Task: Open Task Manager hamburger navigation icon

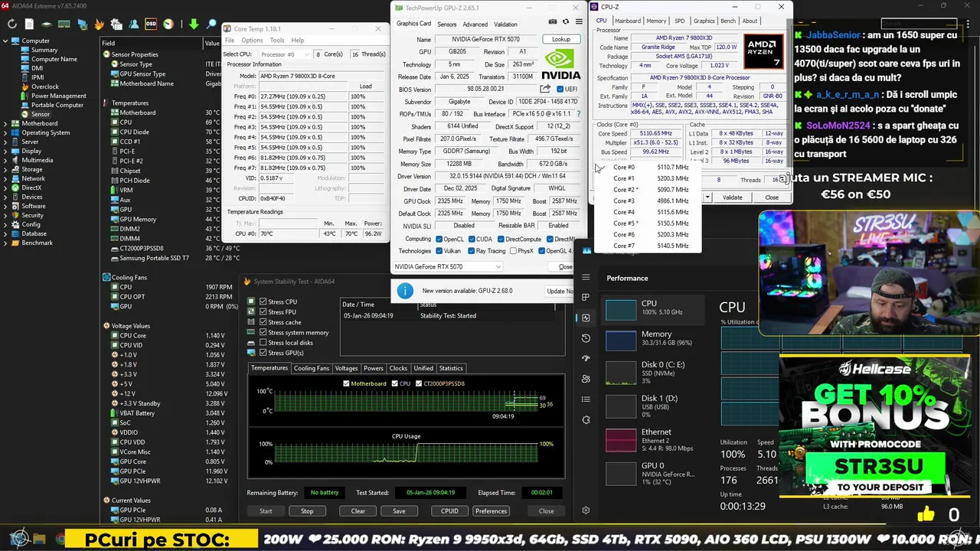Action: point(586,277)
